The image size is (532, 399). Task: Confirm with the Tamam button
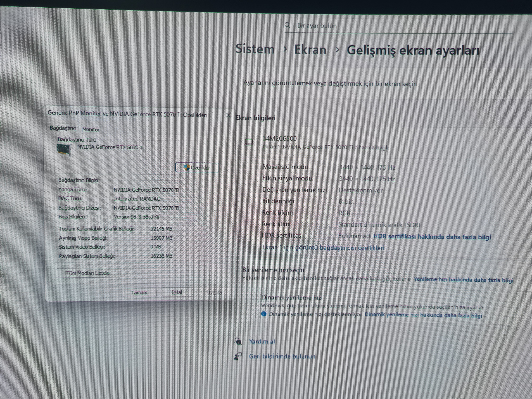pyautogui.click(x=139, y=293)
